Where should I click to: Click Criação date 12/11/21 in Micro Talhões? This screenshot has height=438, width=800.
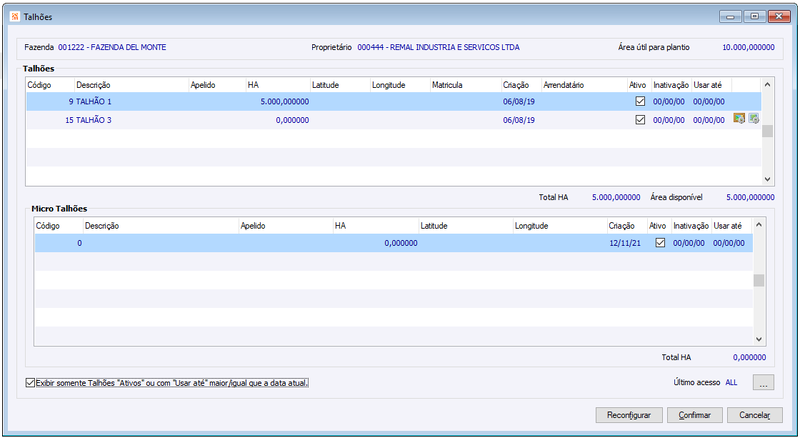coord(625,243)
